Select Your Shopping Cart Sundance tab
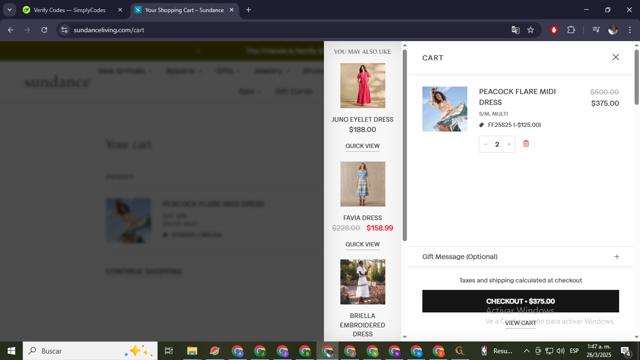This screenshot has height=360, width=640. pos(184,10)
